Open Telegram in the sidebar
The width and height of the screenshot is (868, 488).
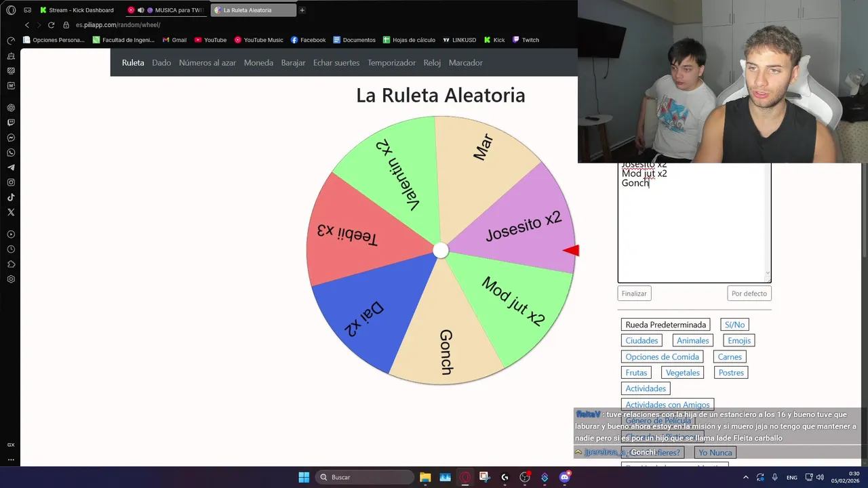click(x=11, y=167)
